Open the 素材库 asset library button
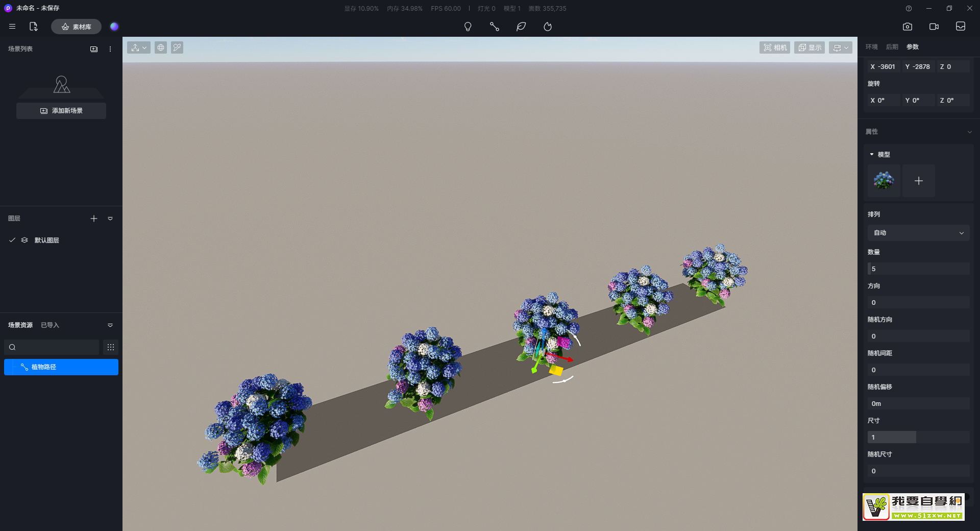Screen dimensions: 980x531 tap(76, 27)
